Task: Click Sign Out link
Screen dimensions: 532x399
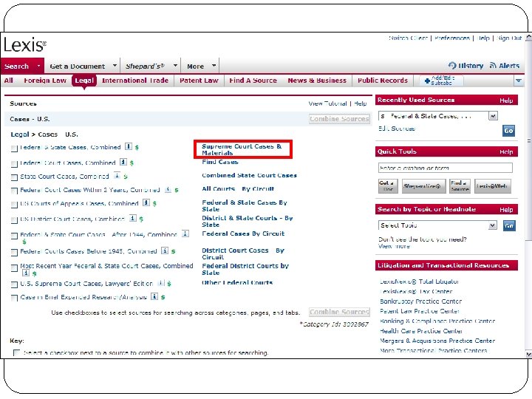Action: (x=509, y=38)
